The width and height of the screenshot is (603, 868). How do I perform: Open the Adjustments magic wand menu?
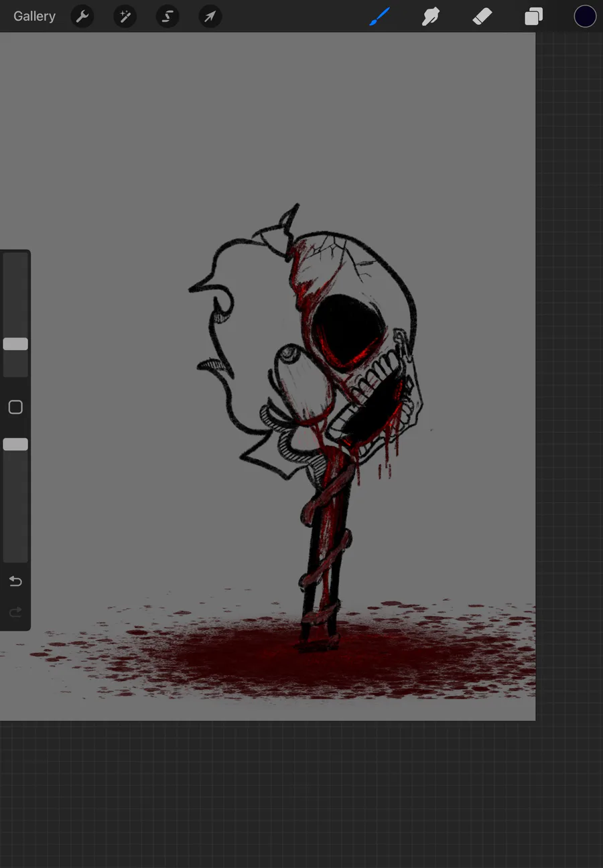(125, 16)
